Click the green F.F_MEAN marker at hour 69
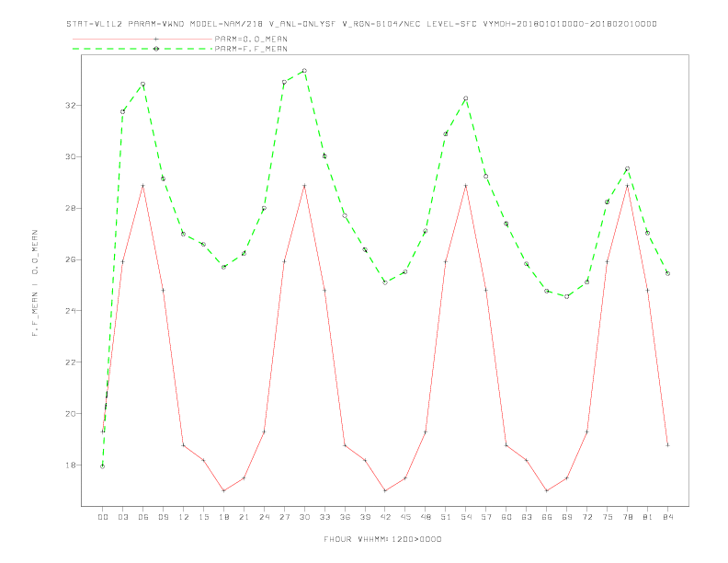 point(567,296)
